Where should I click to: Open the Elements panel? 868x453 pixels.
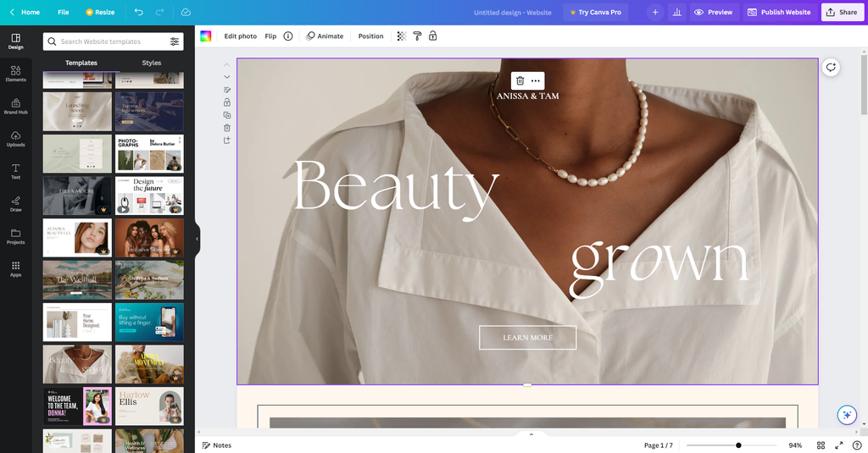coord(15,74)
